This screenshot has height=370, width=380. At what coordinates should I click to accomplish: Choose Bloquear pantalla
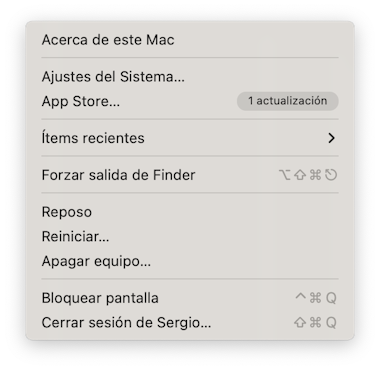click(190, 298)
